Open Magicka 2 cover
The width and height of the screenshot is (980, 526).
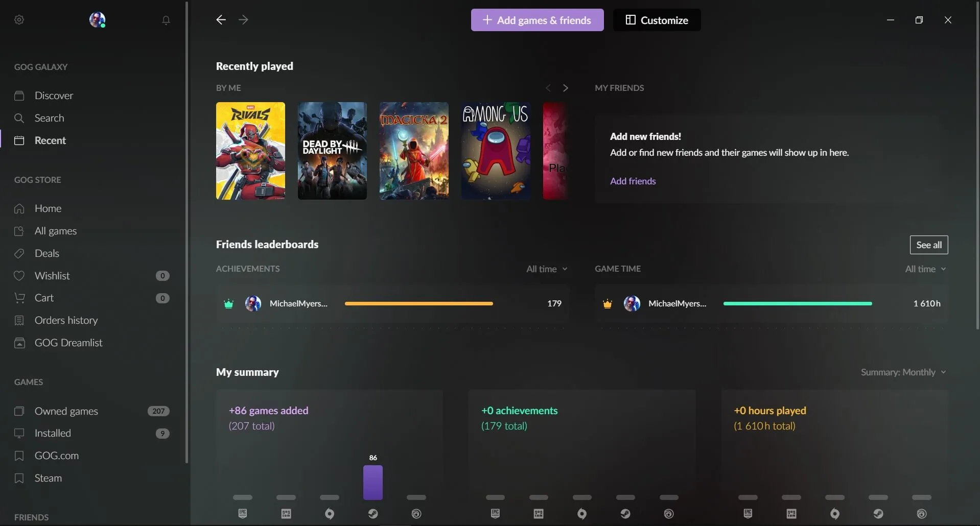point(414,151)
